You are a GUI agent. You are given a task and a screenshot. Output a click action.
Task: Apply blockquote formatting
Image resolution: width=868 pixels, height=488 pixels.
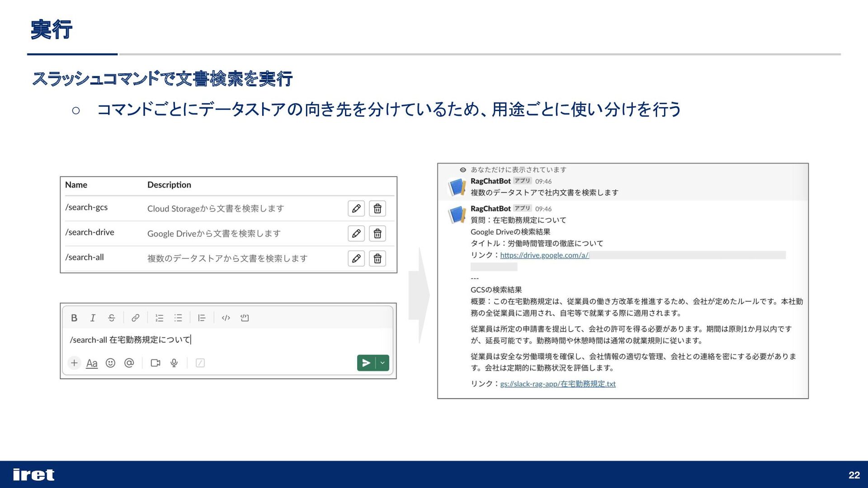202,318
